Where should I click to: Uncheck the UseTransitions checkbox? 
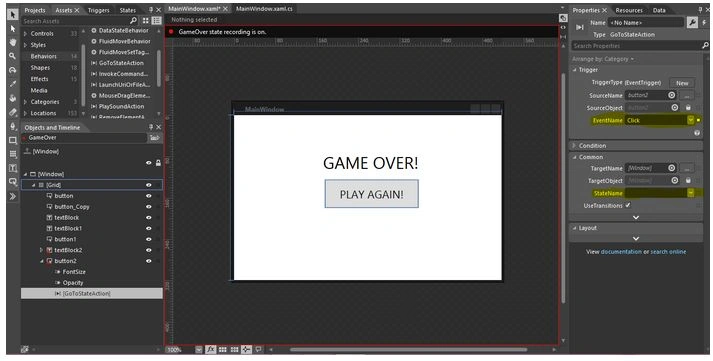click(x=628, y=206)
